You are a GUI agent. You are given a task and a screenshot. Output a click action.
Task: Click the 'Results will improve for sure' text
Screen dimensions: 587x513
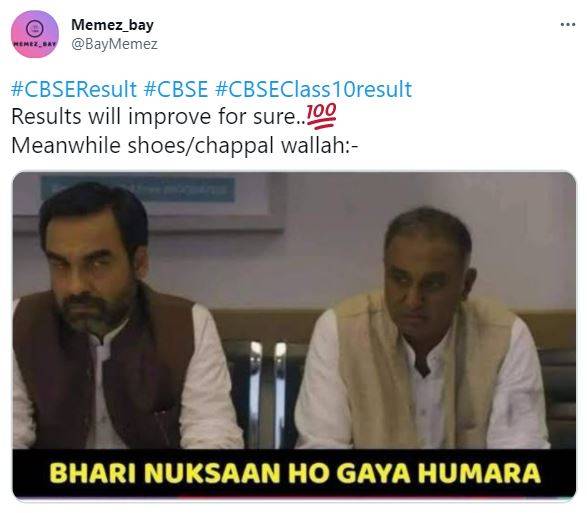click(158, 116)
